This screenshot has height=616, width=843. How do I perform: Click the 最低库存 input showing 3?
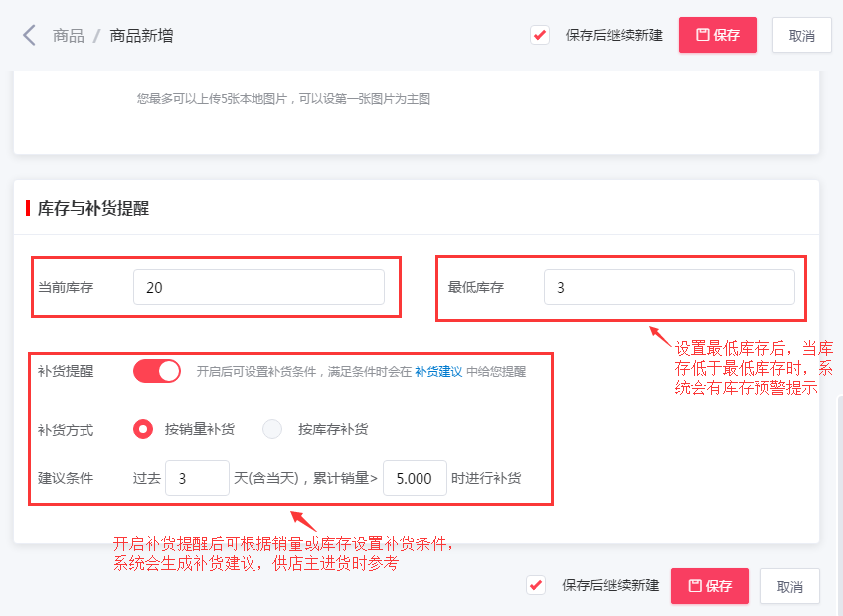click(670, 287)
